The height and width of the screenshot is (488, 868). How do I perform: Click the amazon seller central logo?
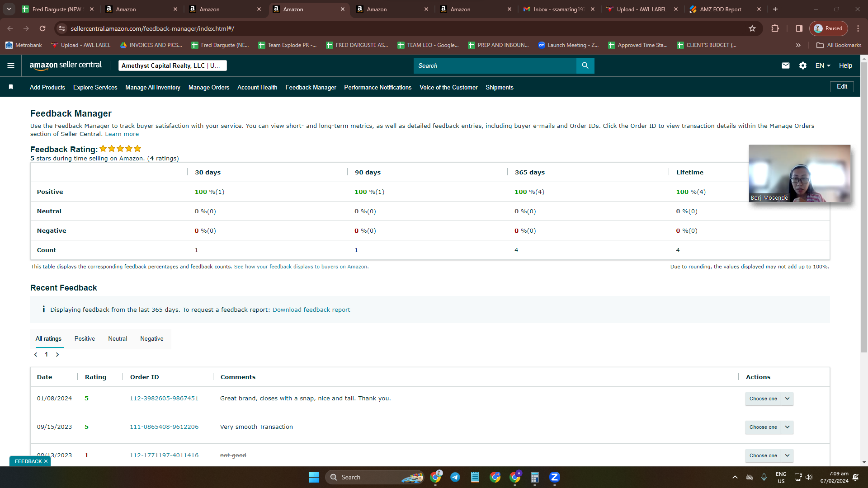pyautogui.click(x=66, y=66)
